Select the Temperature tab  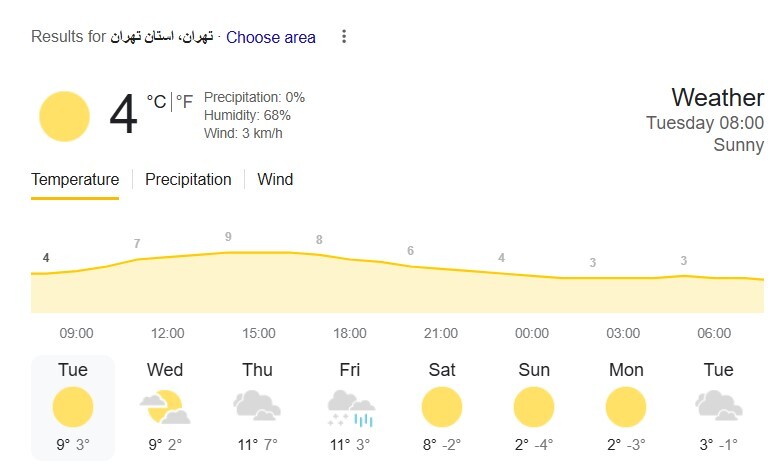(x=75, y=179)
